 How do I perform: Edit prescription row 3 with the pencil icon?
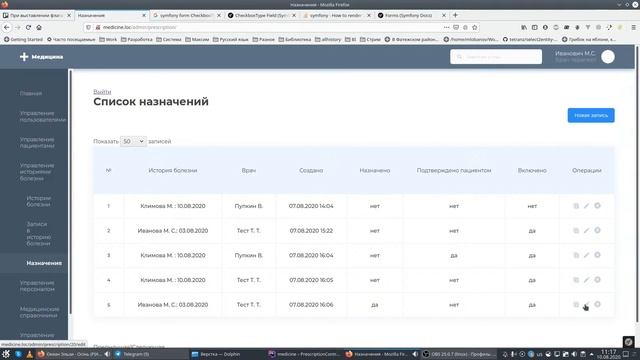tap(587, 255)
